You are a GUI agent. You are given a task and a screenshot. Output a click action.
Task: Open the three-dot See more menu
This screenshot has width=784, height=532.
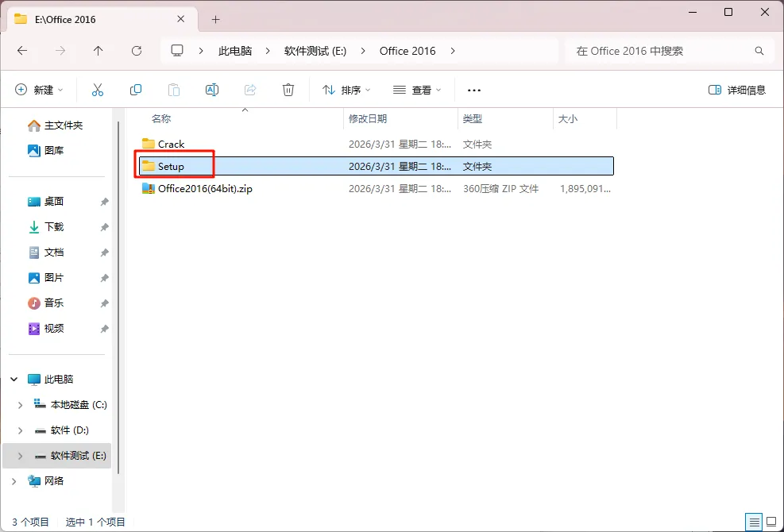473,91
